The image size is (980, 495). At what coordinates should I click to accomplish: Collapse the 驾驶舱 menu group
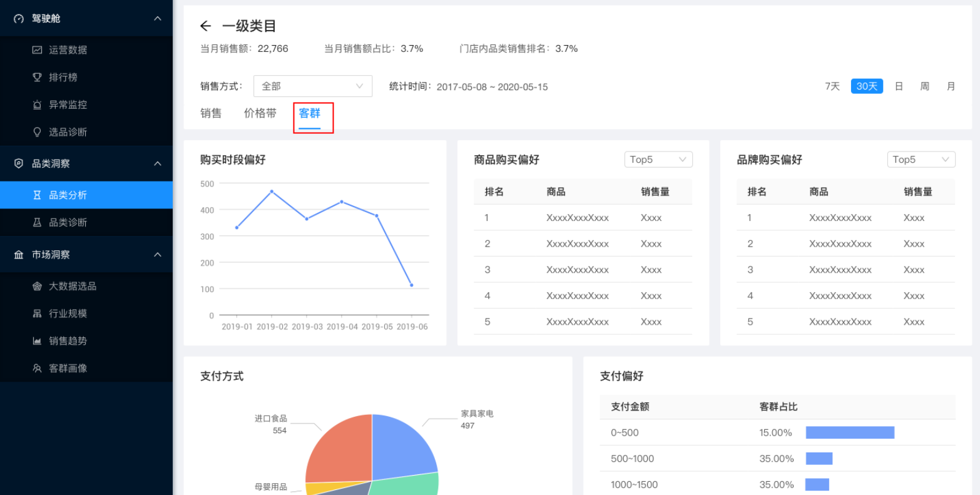point(158,19)
